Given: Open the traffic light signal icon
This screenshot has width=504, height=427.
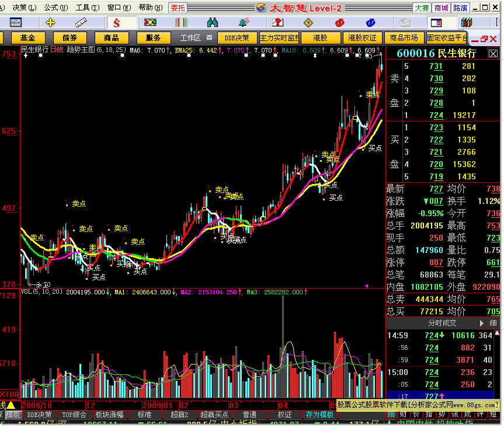Looking at the screenshot, I should pos(150,23).
